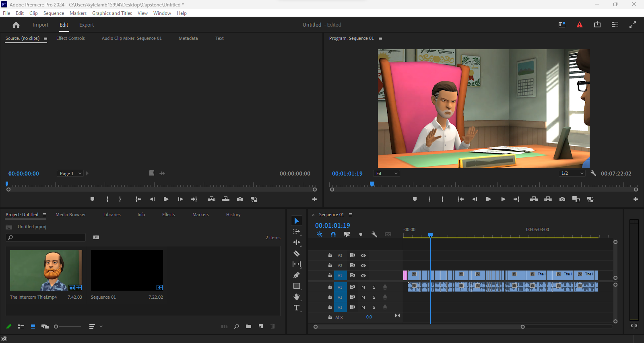Toggle lock on track V2
The width and height of the screenshot is (644, 343).
[330, 265]
